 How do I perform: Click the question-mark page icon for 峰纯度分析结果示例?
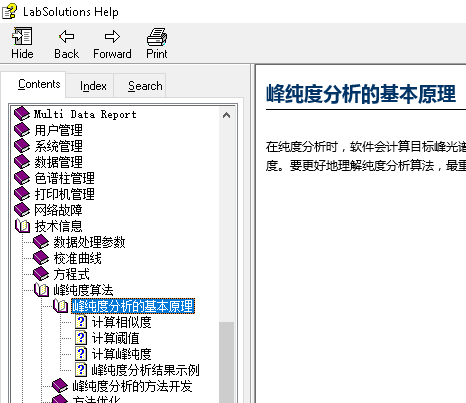tap(81, 370)
